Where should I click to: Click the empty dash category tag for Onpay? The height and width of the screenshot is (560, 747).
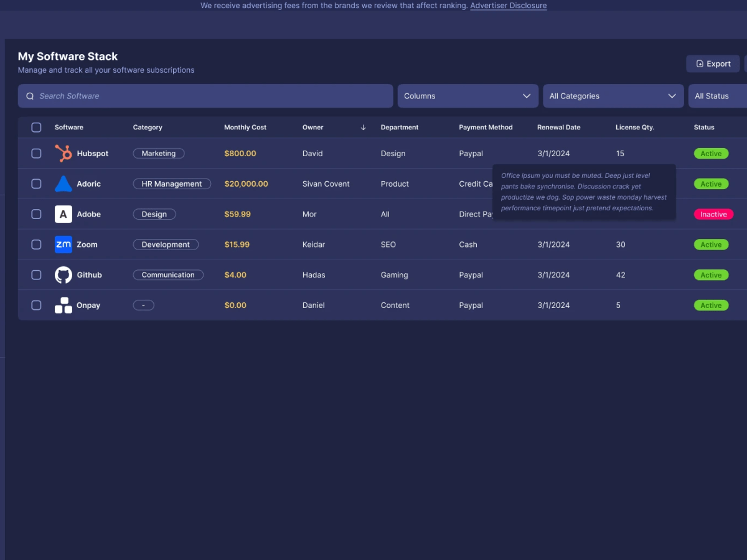(144, 306)
